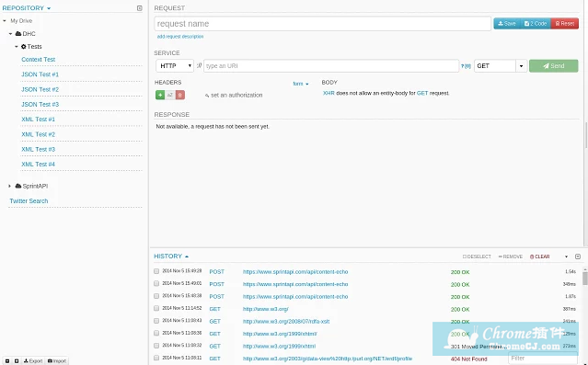588x365 pixels.
Task: Generate code with 2 Code button
Action: click(536, 23)
